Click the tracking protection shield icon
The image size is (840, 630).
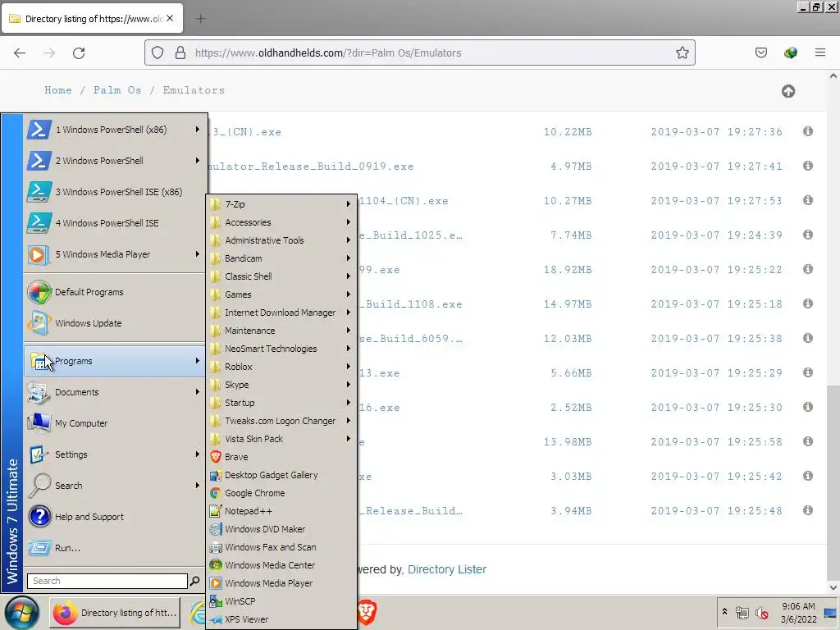(x=157, y=52)
